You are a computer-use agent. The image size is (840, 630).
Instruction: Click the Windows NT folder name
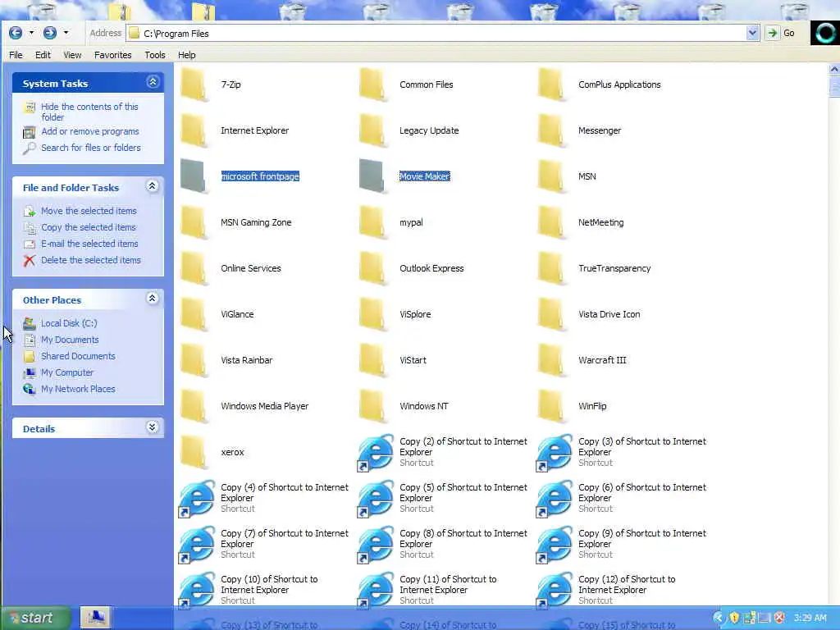424,406
